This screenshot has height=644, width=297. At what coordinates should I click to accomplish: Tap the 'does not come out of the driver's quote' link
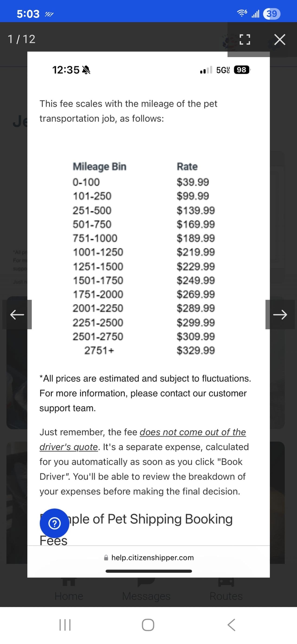(x=143, y=439)
